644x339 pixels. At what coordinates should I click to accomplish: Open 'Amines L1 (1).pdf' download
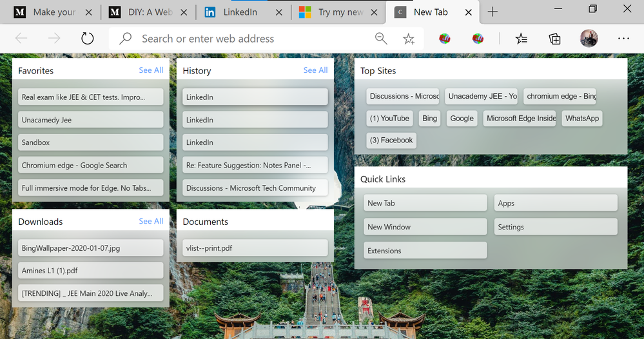pyautogui.click(x=91, y=271)
